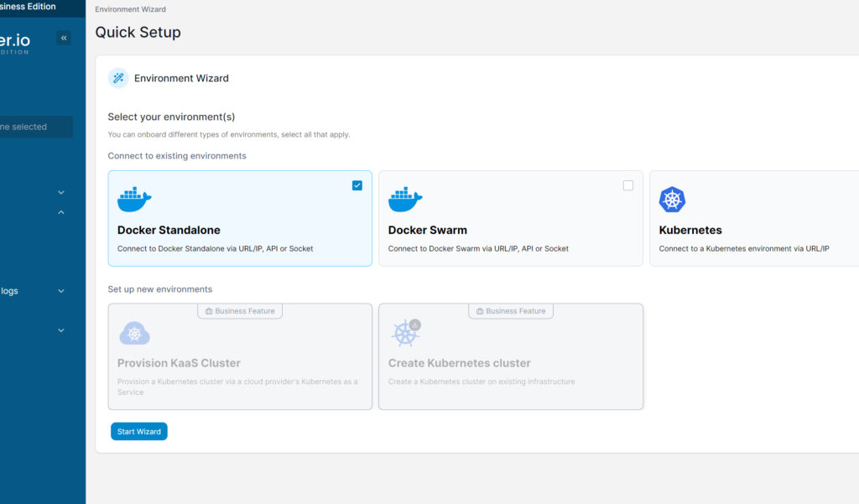Expand the logs section chevron
This screenshot has height=504, width=859.
coord(61,291)
